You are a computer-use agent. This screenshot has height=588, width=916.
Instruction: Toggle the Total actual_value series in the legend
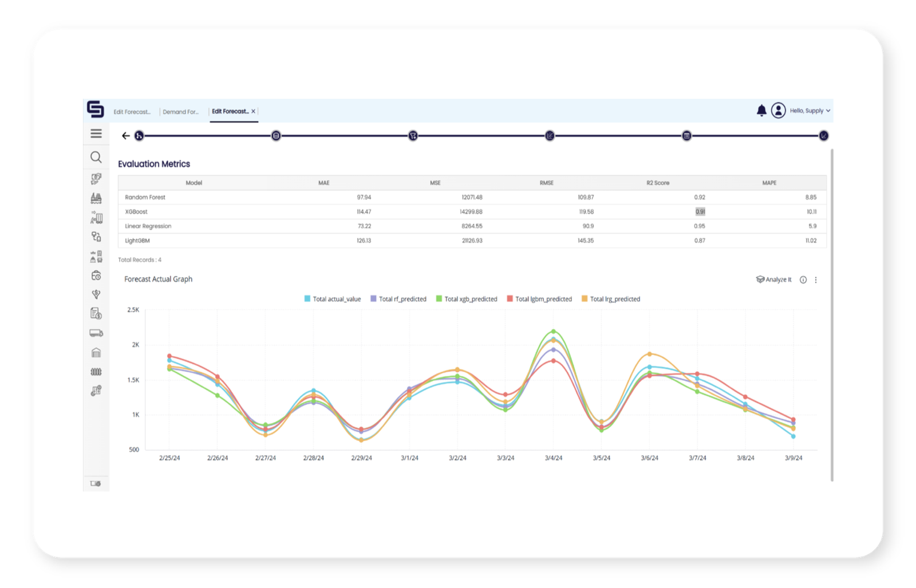333,299
